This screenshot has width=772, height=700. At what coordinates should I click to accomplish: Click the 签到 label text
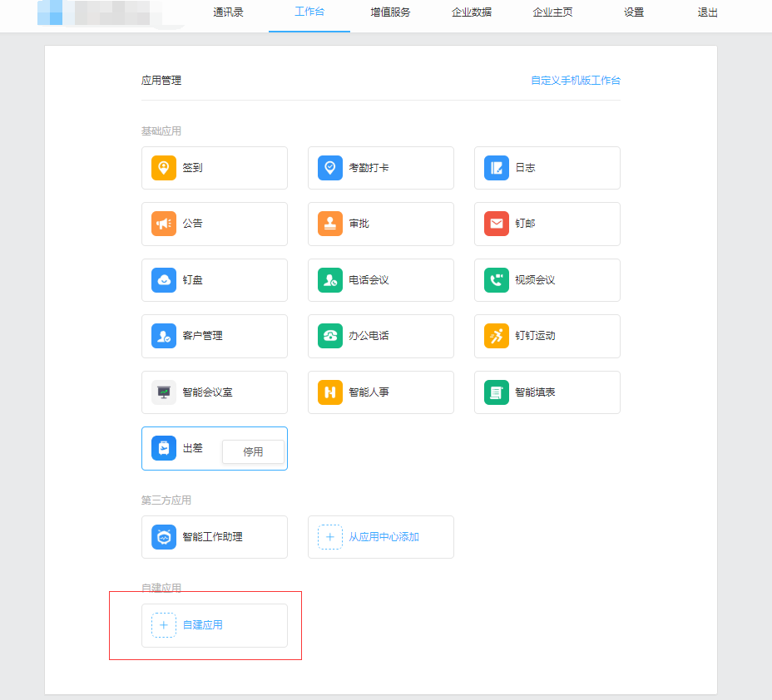(x=192, y=168)
